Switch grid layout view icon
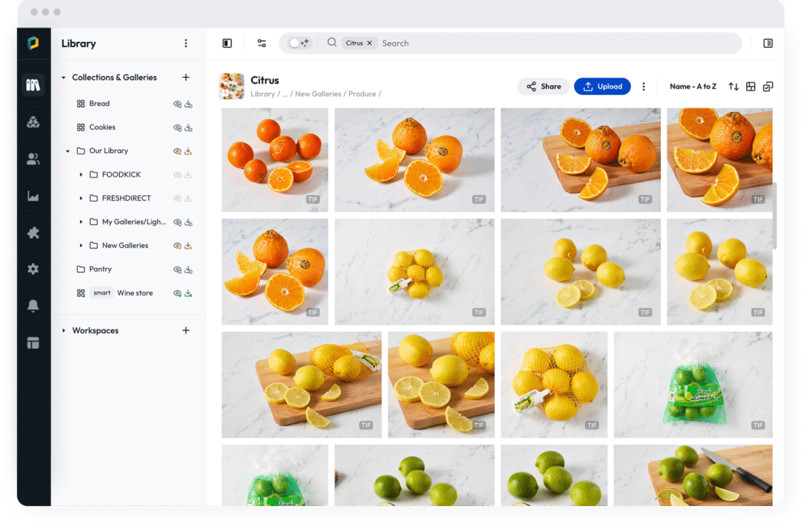Viewport: 810px width, 532px height. click(x=751, y=87)
